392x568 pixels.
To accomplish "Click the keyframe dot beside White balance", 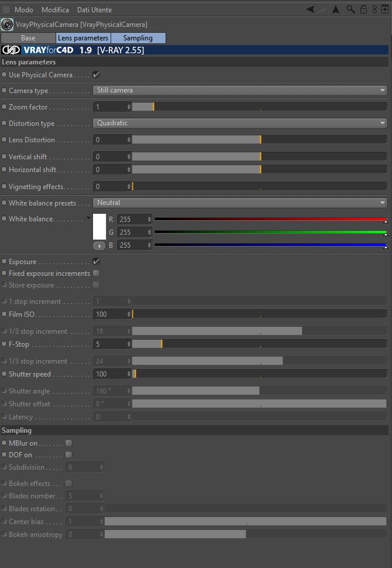I will pyautogui.click(x=4, y=219).
